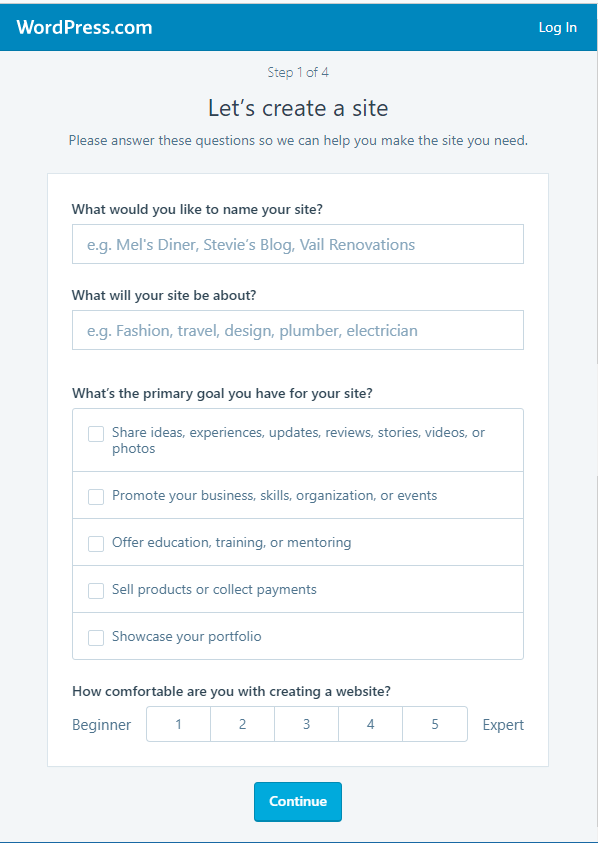Screen dimensions: 598x843
Task: Check the Share ideas, experiences, updates checkbox
Action: (96, 434)
